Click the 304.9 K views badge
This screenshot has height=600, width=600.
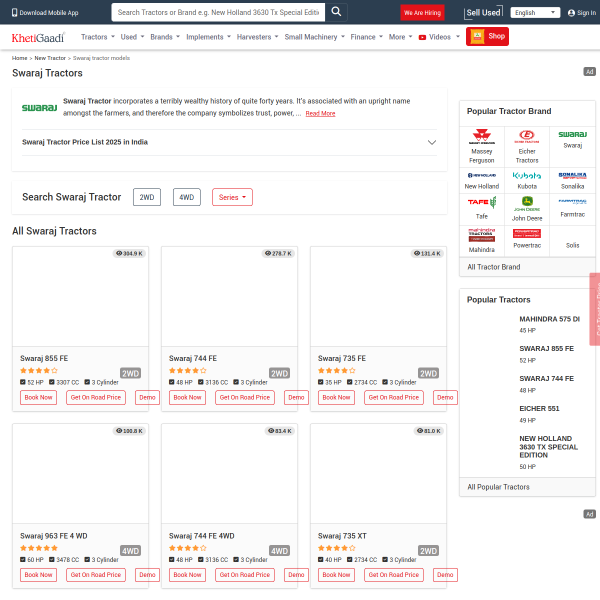coord(129,253)
